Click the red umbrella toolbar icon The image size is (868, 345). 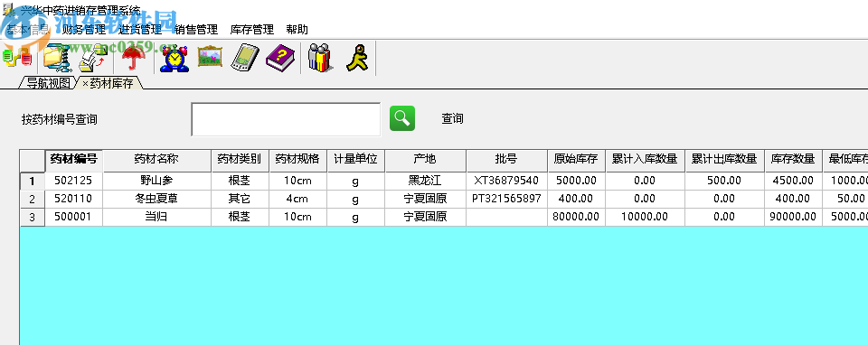coord(134,58)
